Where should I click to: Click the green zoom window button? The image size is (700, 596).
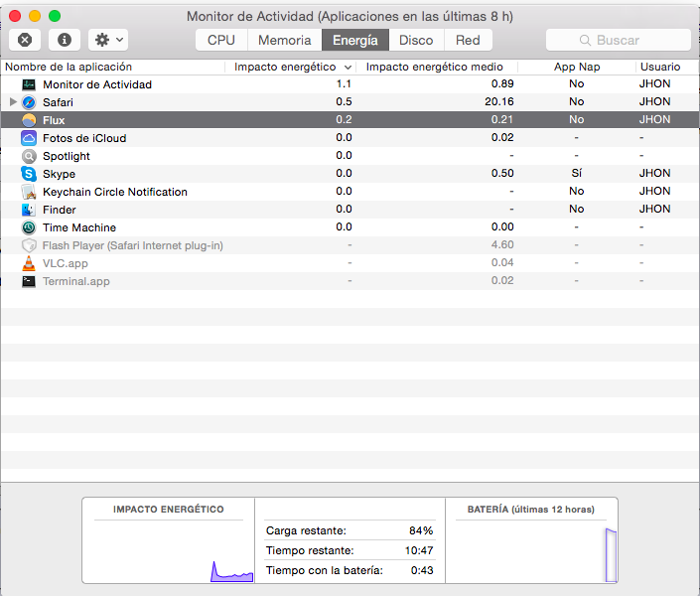click(55, 16)
